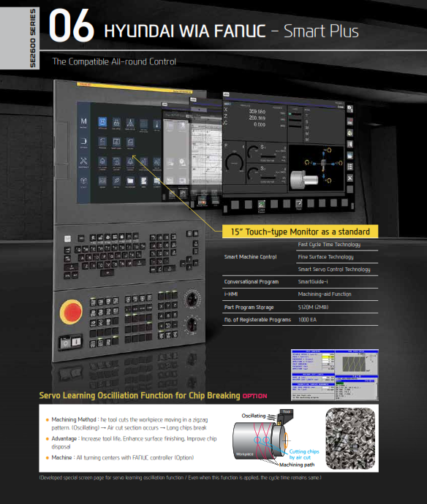Image resolution: width=427 pixels, height=504 pixels.
Task: Select the highlighted blue calendar app icon
Action: 102,122
